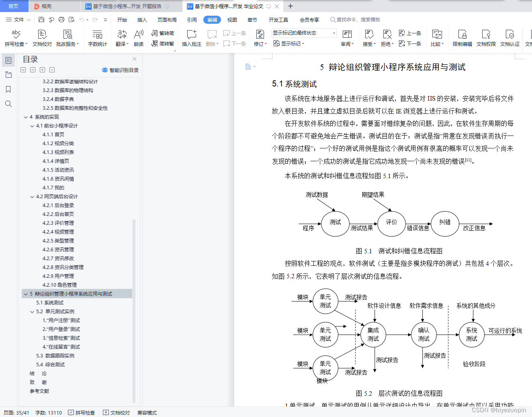The height and width of the screenshot is (417, 532).
Task: Convert traditional to simplified (繁转简)
Action: [x=163, y=33]
